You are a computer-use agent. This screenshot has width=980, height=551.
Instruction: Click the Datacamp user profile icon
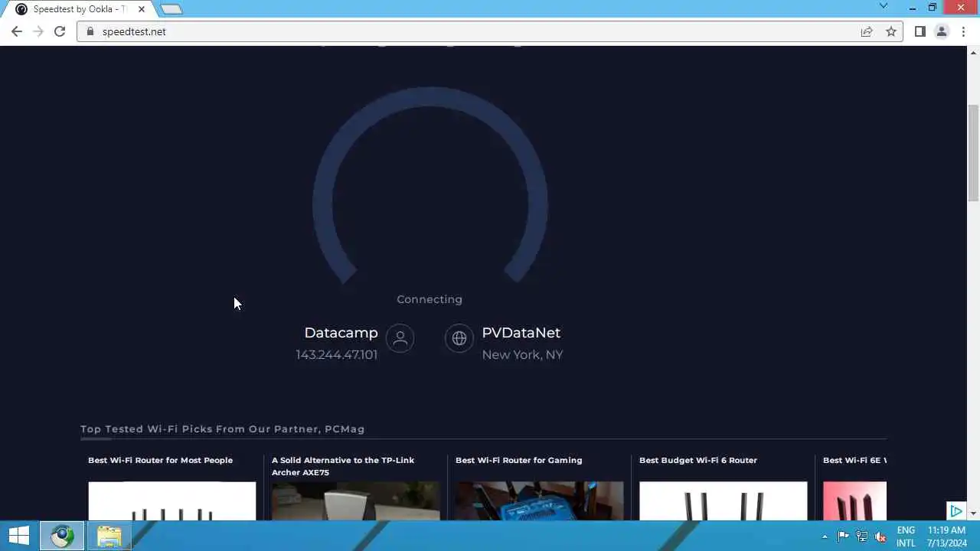(x=400, y=338)
